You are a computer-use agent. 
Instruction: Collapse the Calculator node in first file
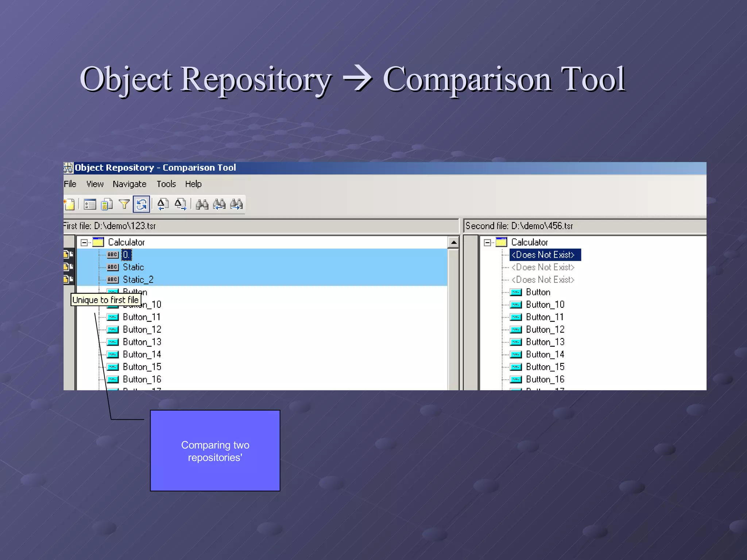click(84, 242)
